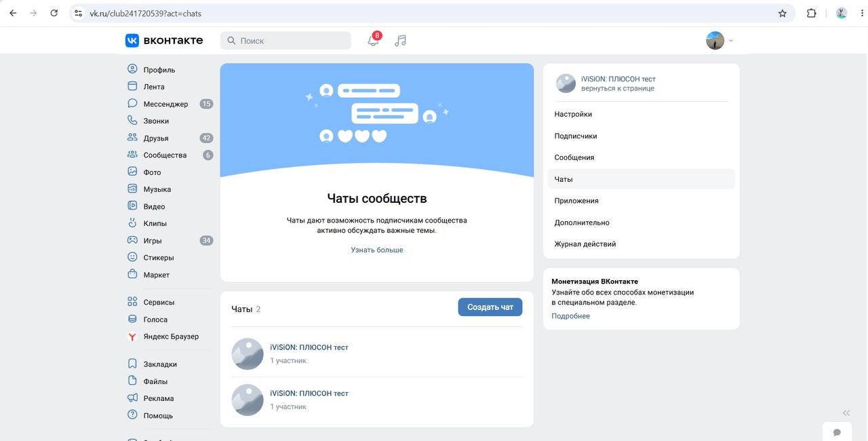868x441 pixels.
Task: Click site info icon in address bar
Action: click(x=78, y=14)
